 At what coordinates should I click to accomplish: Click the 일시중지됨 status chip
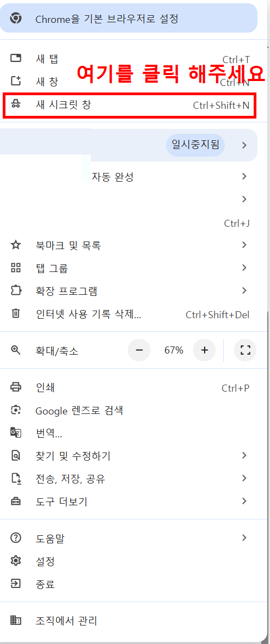[195, 145]
